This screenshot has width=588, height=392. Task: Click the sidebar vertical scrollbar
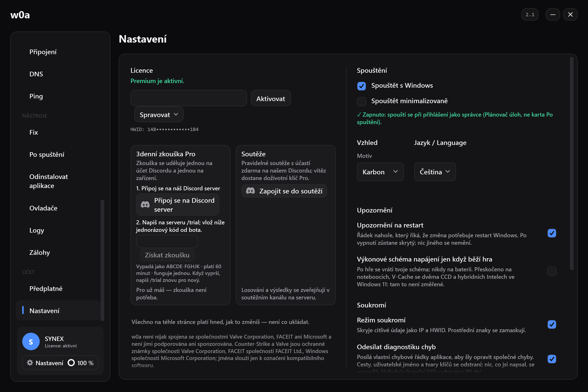[102, 260]
